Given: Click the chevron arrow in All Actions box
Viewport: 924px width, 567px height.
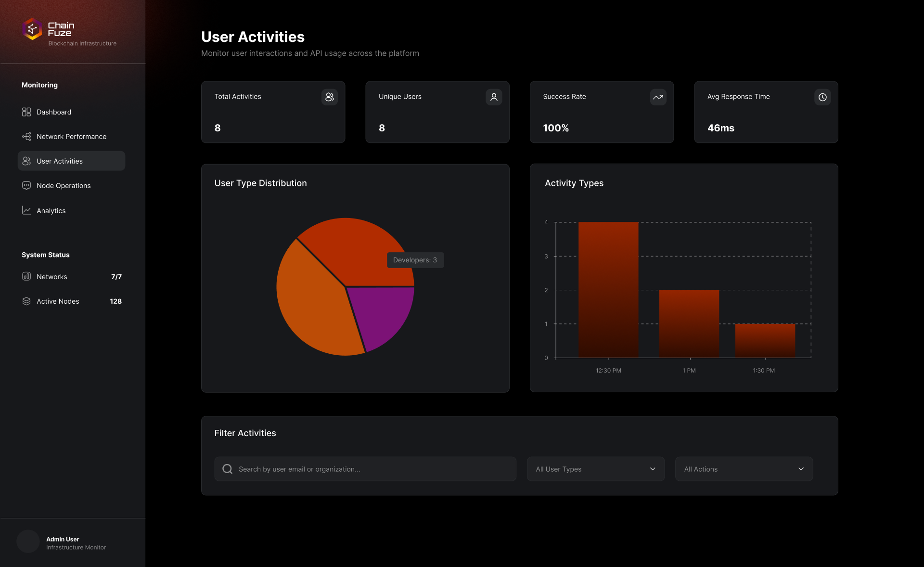Looking at the screenshot, I should pos(801,469).
